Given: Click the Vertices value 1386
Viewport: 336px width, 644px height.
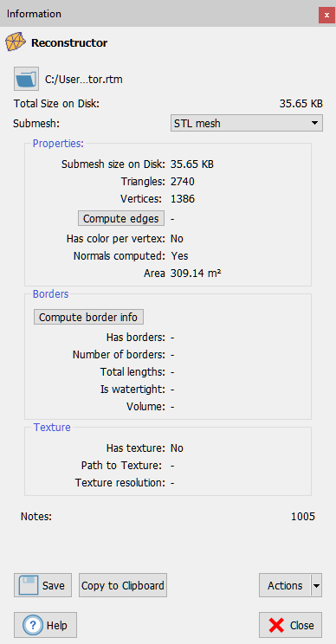Looking at the screenshot, I should point(183,199).
